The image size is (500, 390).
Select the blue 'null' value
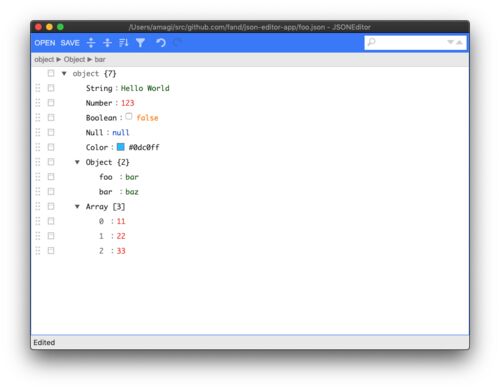121,133
